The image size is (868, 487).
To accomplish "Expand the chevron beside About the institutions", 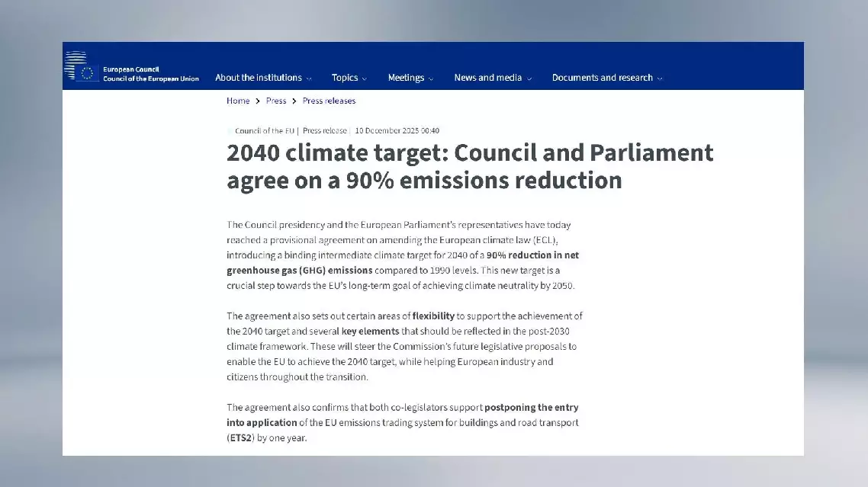I will pos(309,78).
